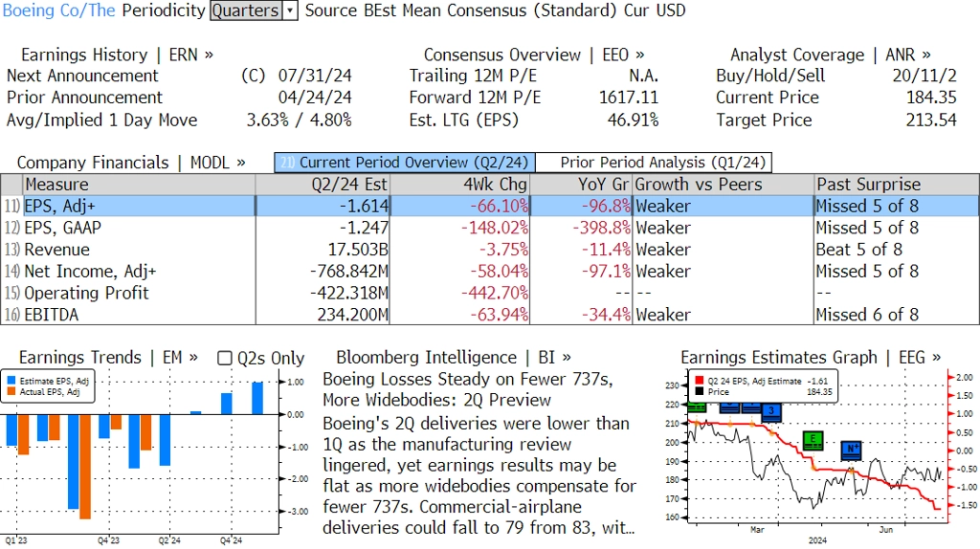This screenshot has height=549, width=980.
Task: Select Current Period Overview (Q2/24) tab
Action: tap(405, 163)
